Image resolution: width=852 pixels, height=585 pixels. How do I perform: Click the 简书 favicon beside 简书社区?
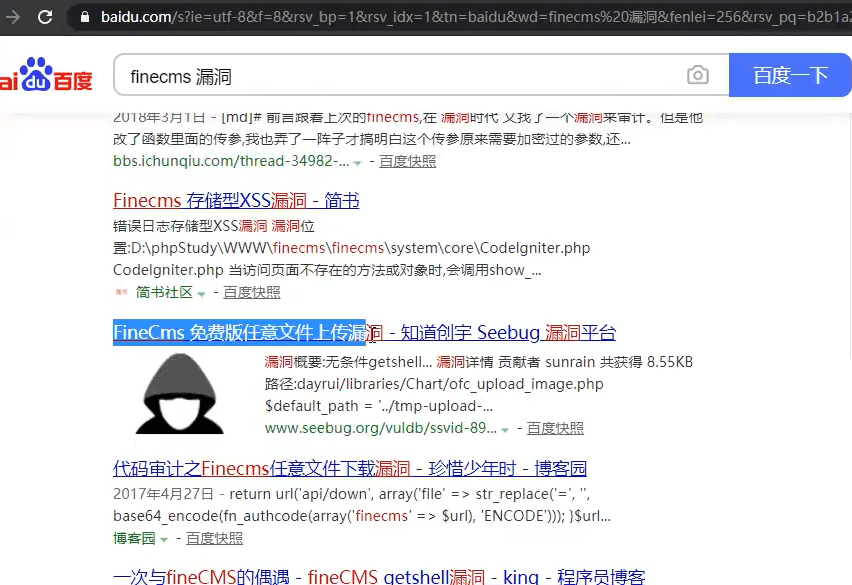(121, 292)
